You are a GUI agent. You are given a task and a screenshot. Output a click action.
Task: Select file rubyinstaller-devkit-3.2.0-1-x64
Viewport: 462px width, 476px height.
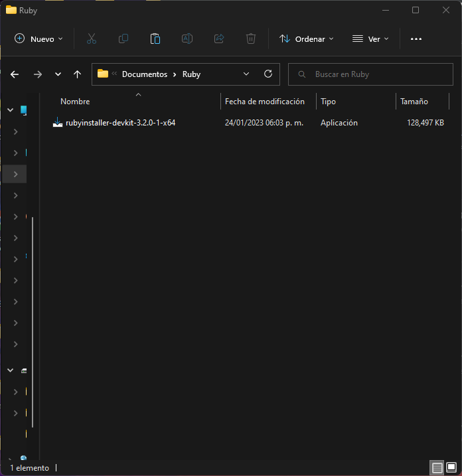point(121,123)
